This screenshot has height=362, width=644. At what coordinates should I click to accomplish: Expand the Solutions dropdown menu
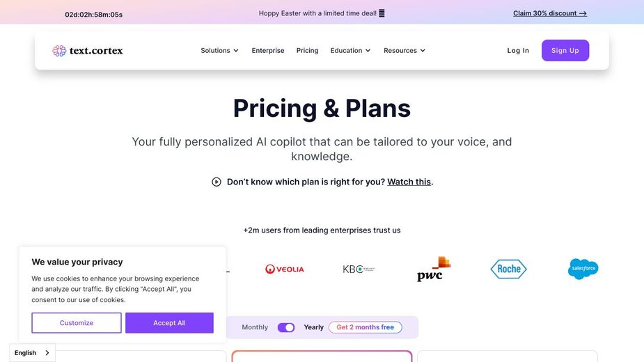click(219, 51)
